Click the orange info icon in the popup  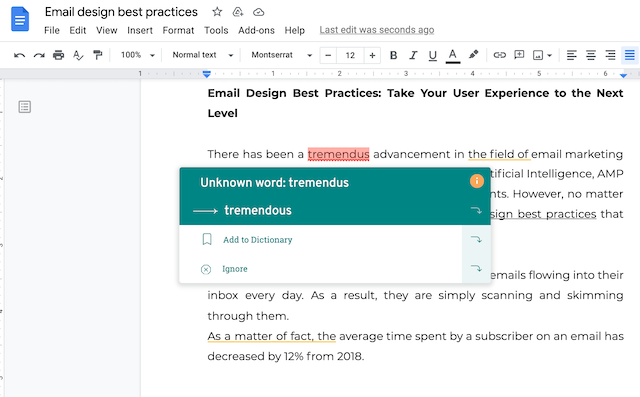(x=476, y=181)
